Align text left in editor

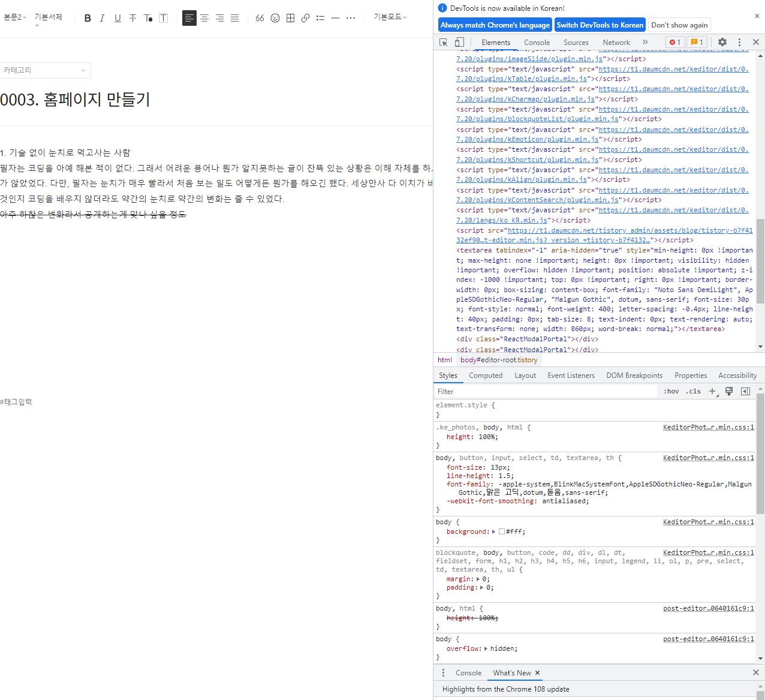189,18
